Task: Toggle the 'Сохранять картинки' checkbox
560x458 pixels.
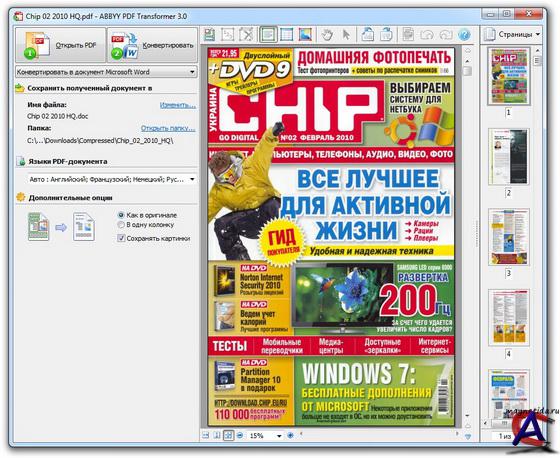Action: point(121,238)
